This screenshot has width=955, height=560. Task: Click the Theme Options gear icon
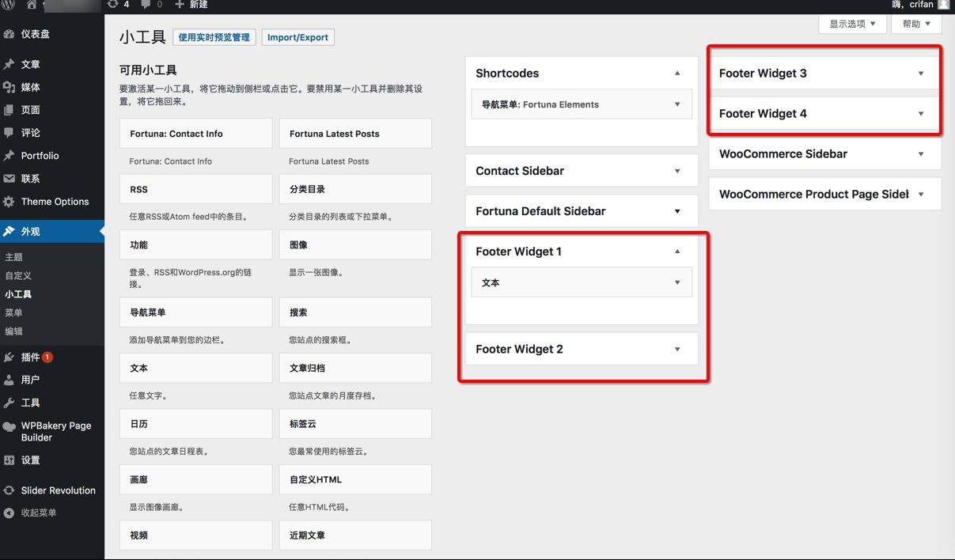coord(9,202)
